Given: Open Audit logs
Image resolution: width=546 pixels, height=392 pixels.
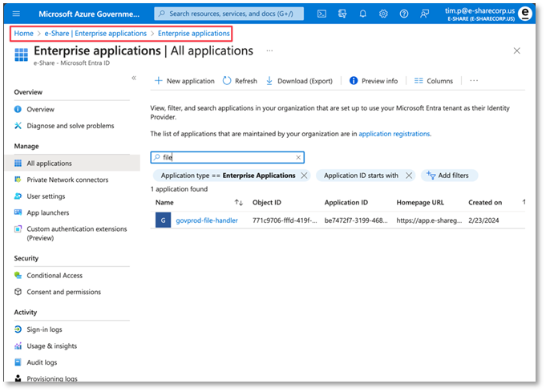Looking at the screenshot, I should (35, 362).
